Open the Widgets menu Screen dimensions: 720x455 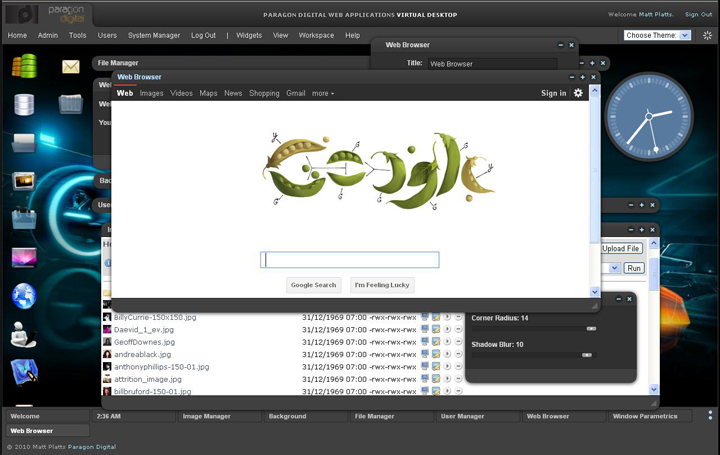coord(249,35)
